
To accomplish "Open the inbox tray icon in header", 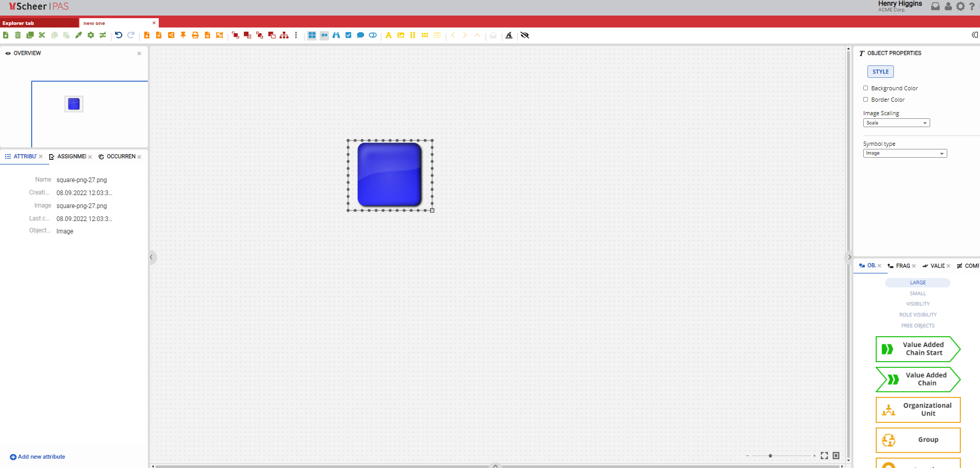I will pyautogui.click(x=935, y=6).
